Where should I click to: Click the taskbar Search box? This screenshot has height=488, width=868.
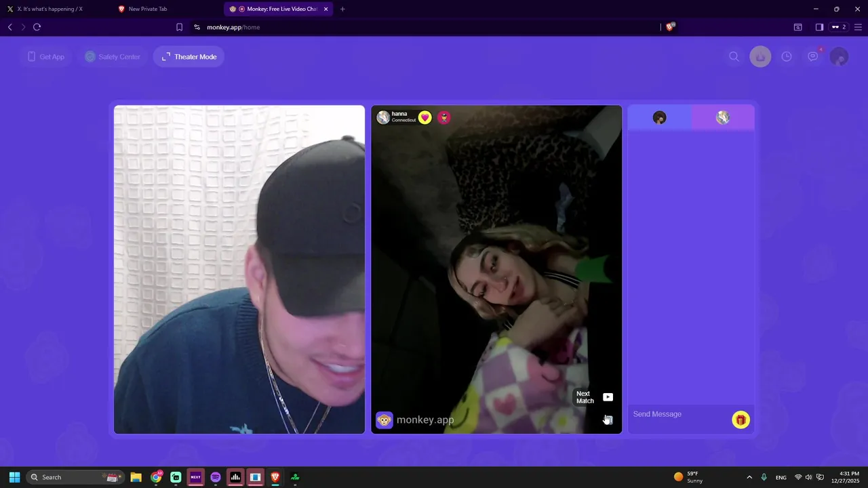75,477
